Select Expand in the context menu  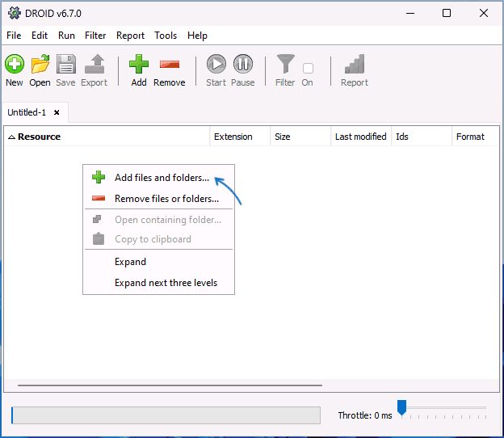[159, 262]
